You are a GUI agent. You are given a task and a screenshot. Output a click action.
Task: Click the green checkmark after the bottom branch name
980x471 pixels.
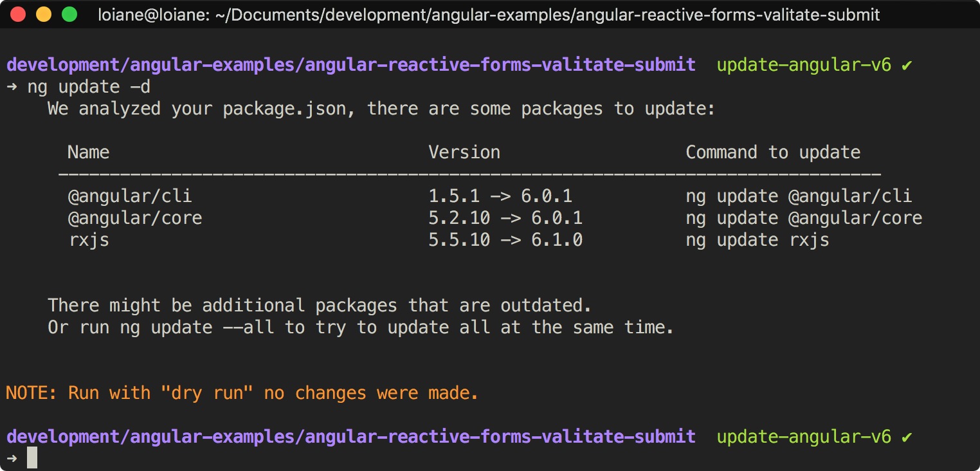point(907,437)
